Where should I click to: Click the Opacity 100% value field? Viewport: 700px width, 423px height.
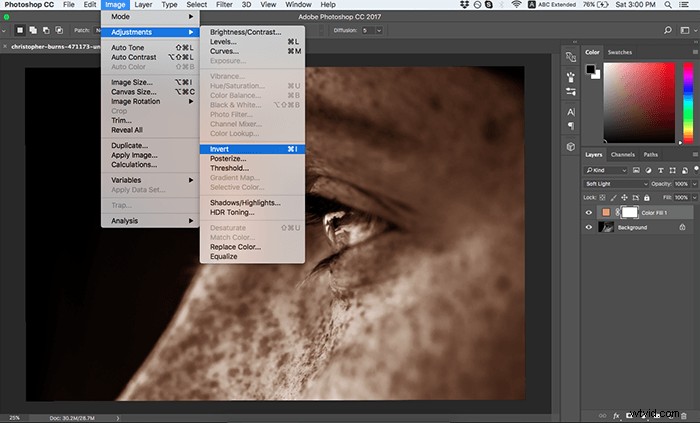click(682, 184)
